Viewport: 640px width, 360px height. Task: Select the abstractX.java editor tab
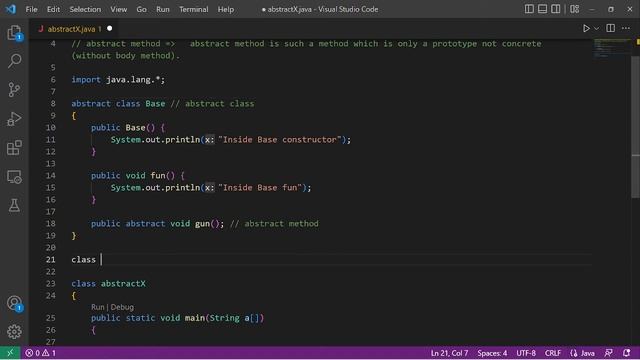72,29
